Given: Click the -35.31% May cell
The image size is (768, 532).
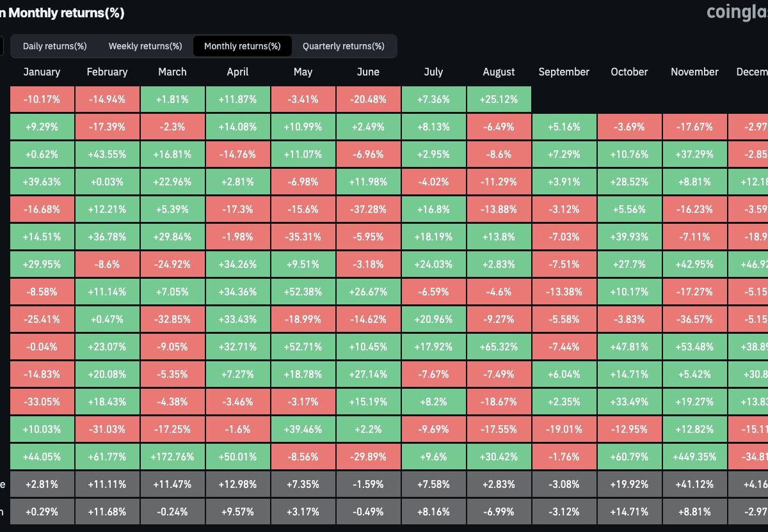Looking at the screenshot, I should click(x=303, y=237).
